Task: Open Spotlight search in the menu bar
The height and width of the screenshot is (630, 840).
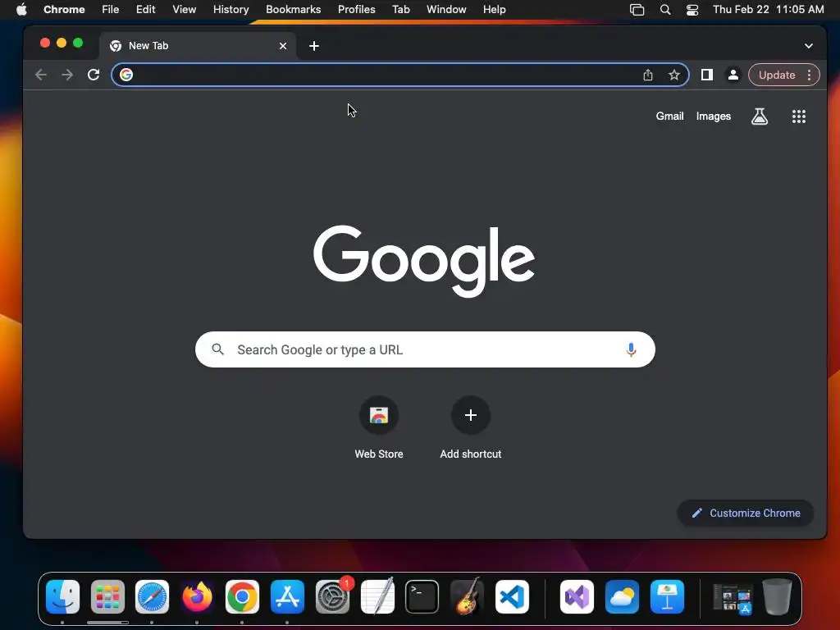Action: [664, 9]
